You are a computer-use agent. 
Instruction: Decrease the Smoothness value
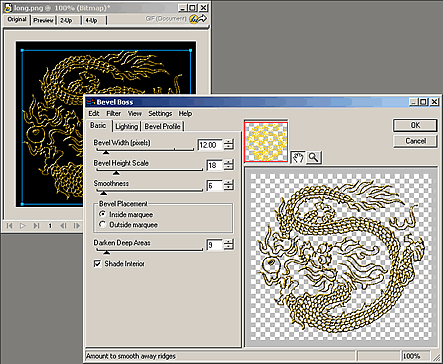tap(229, 188)
